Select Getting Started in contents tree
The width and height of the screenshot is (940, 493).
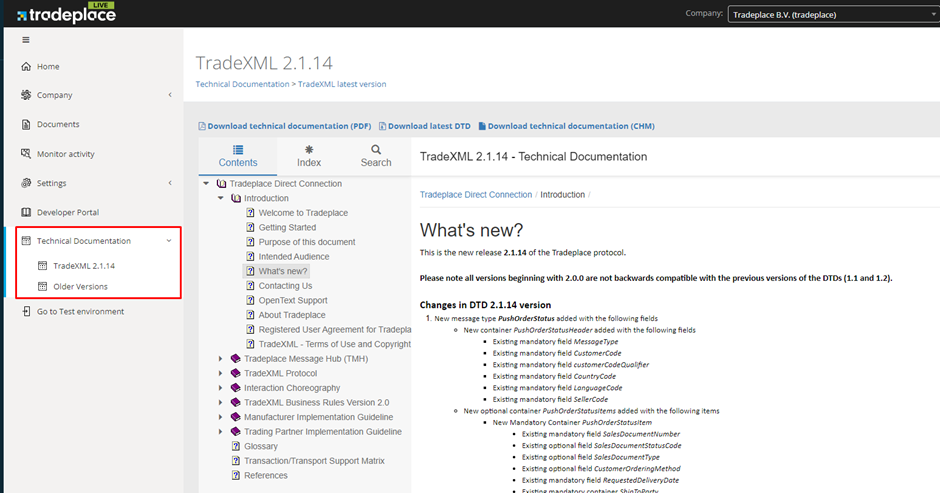tap(287, 228)
